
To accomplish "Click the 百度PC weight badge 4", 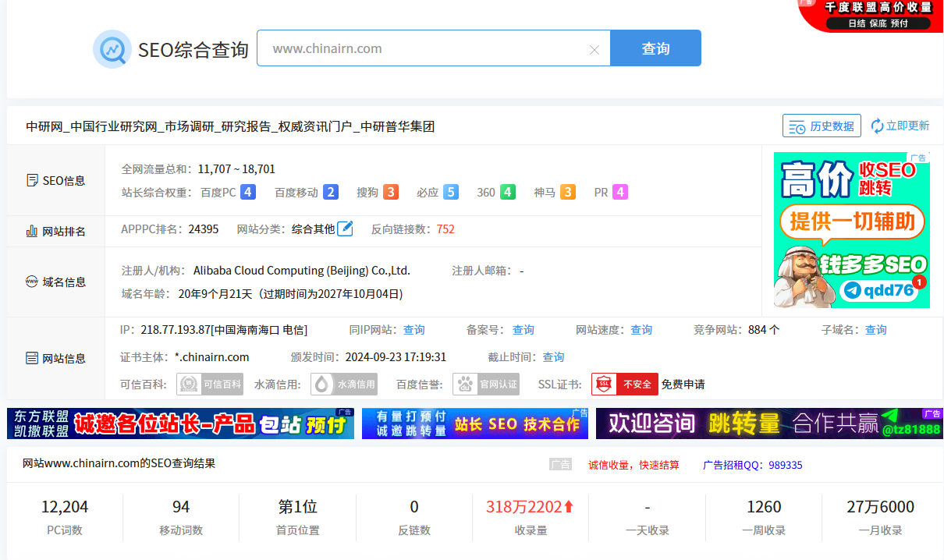I will [248, 192].
